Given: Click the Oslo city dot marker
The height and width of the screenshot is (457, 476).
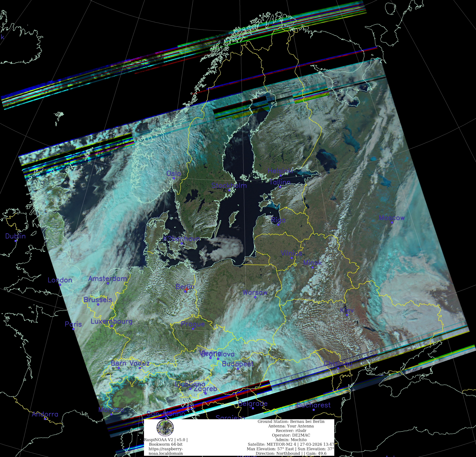Looking at the screenshot, I should pyautogui.click(x=174, y=178).
